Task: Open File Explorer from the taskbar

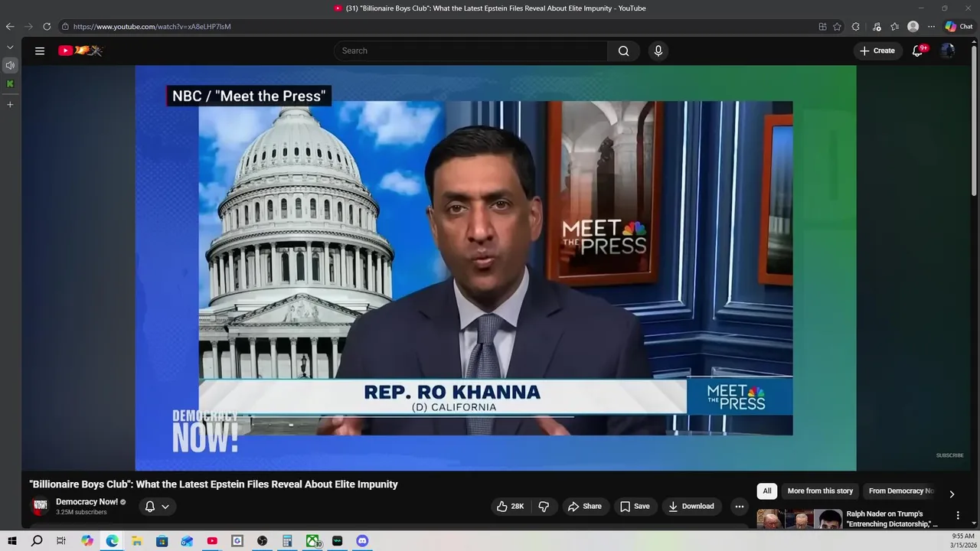Action: (x=136, y=541)
